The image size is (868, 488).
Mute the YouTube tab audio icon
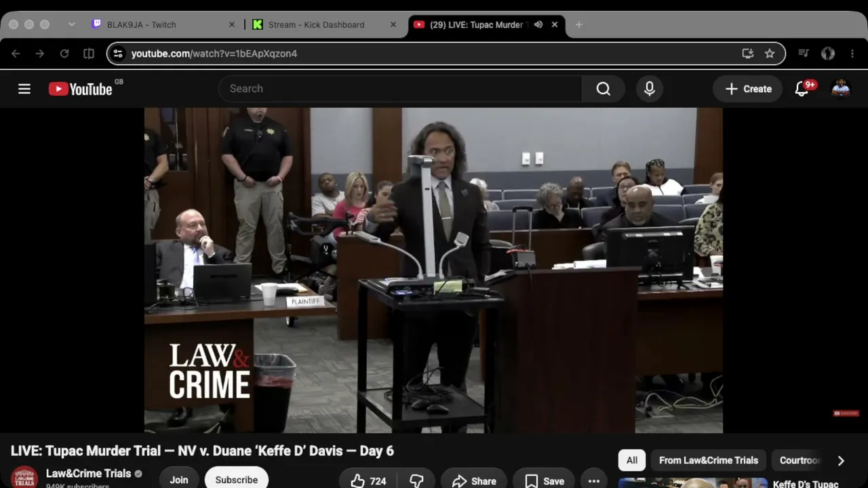tap(538, 24)
